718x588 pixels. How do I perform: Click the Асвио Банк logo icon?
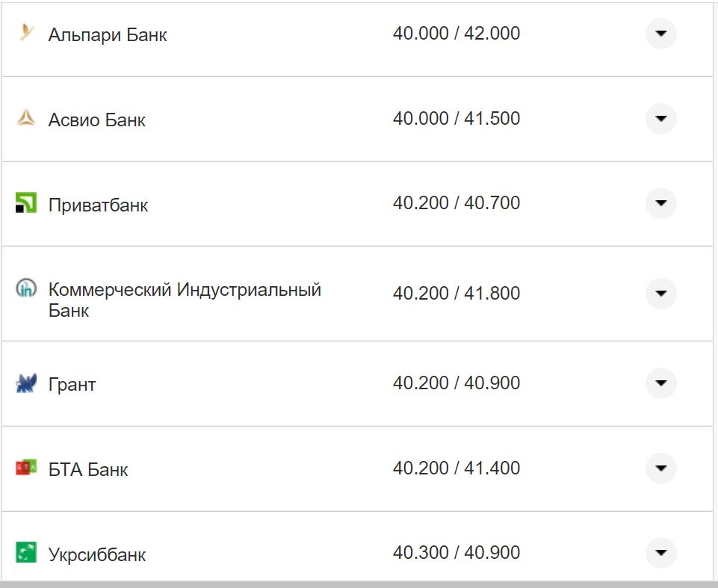tap(26, 118)
